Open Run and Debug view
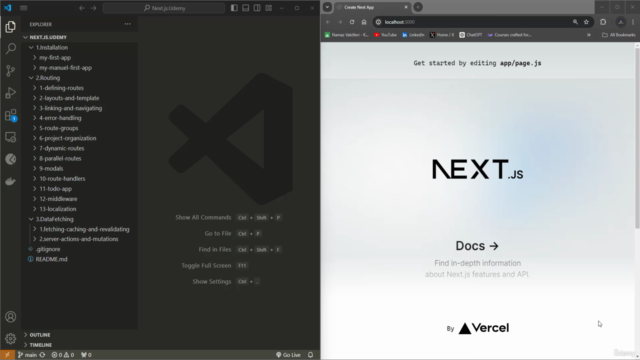The width and height of the screenshot is (640, 360). [x=11, y=93]
